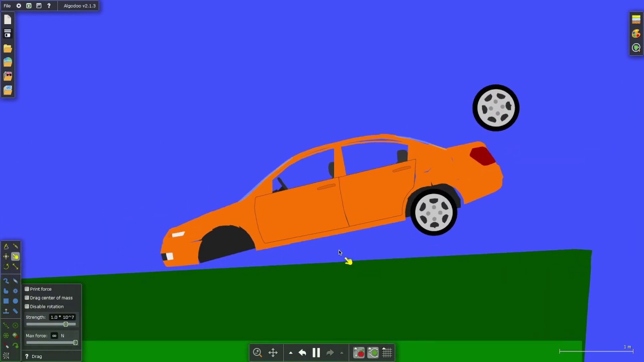Select the Zoom tool in bottom bar
The image size is (644, 362).
[258, 353]
